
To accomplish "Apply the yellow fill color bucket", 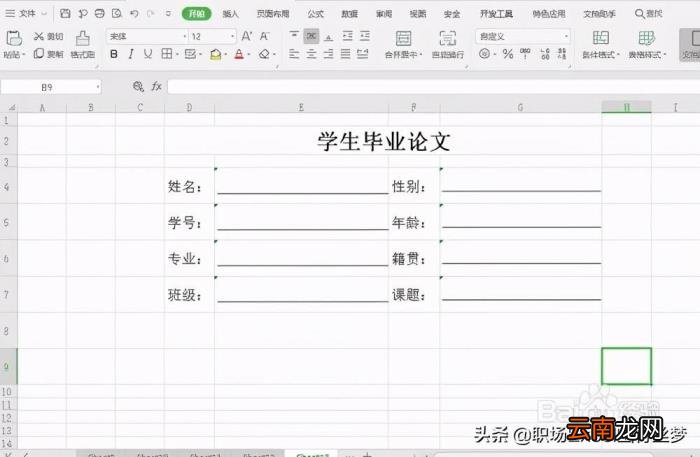I will (x=216, y=54).
